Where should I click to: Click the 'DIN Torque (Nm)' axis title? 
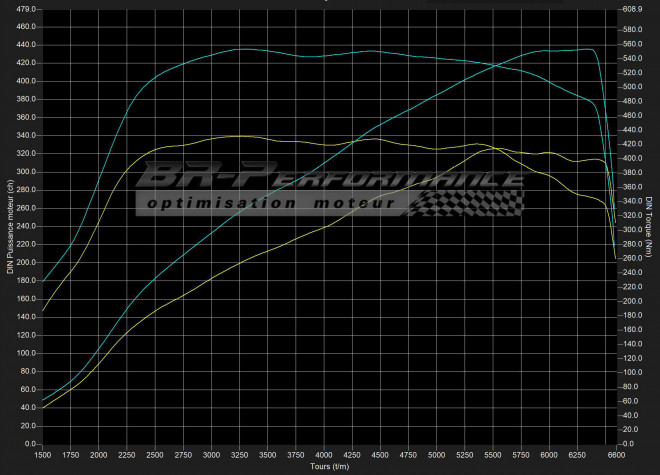tap(649, 226)
